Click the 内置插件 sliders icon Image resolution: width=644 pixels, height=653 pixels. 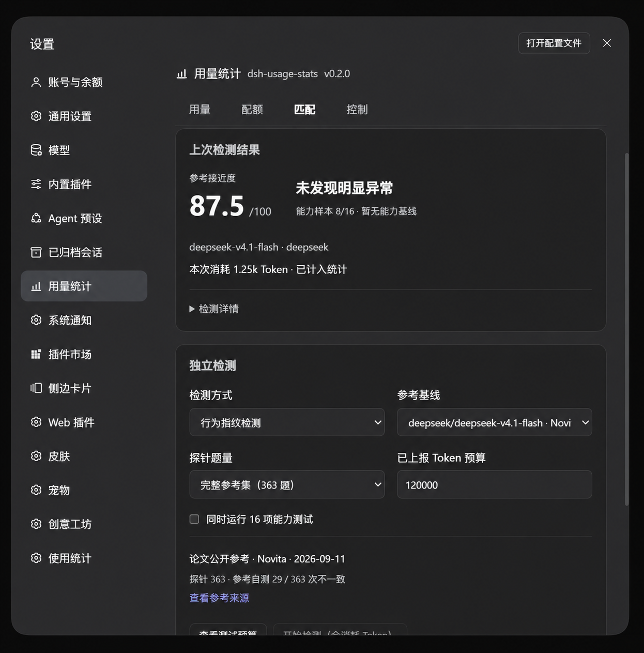point(36,184)
